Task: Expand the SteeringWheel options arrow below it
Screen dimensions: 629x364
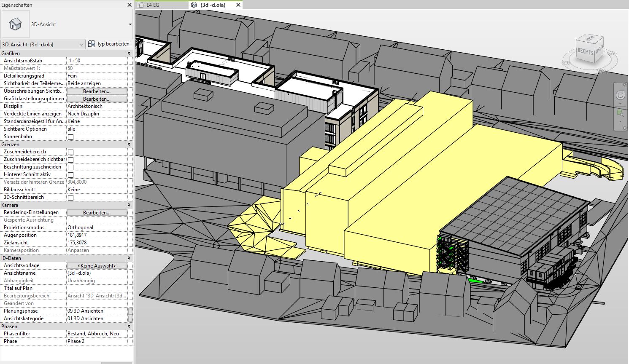Action: pyautogui.click(x=620, y=104)
